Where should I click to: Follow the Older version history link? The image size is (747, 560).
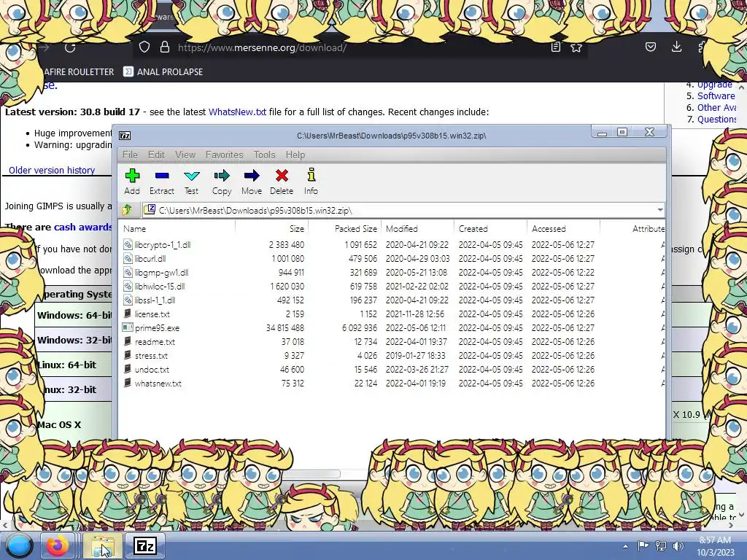point(52,170)
